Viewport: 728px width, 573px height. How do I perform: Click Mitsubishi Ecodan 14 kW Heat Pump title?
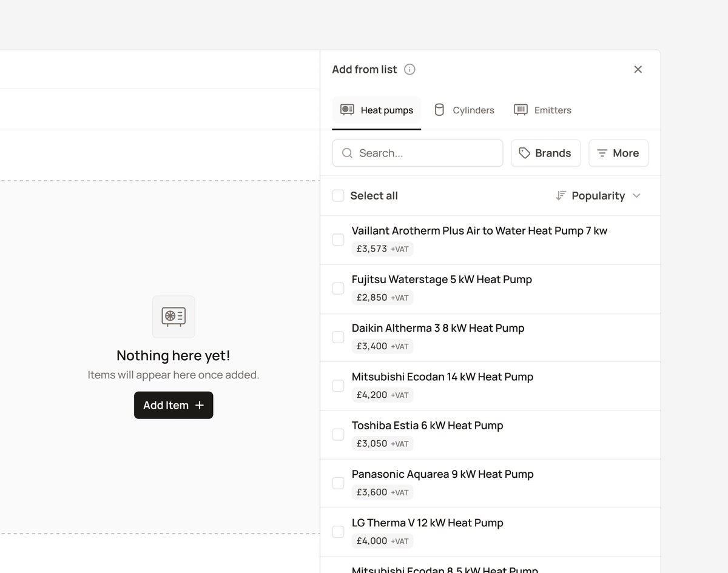pos(442,377)
